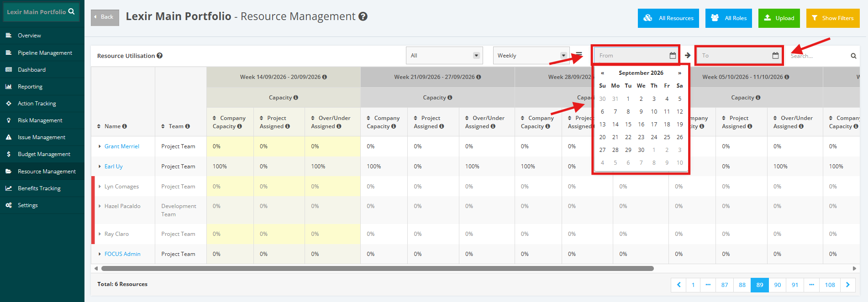Viewport: 868px width, 302px height.
Task: Open the FOCUS Admin resource link
Action: pyautogui.click(x=122, y=254)
